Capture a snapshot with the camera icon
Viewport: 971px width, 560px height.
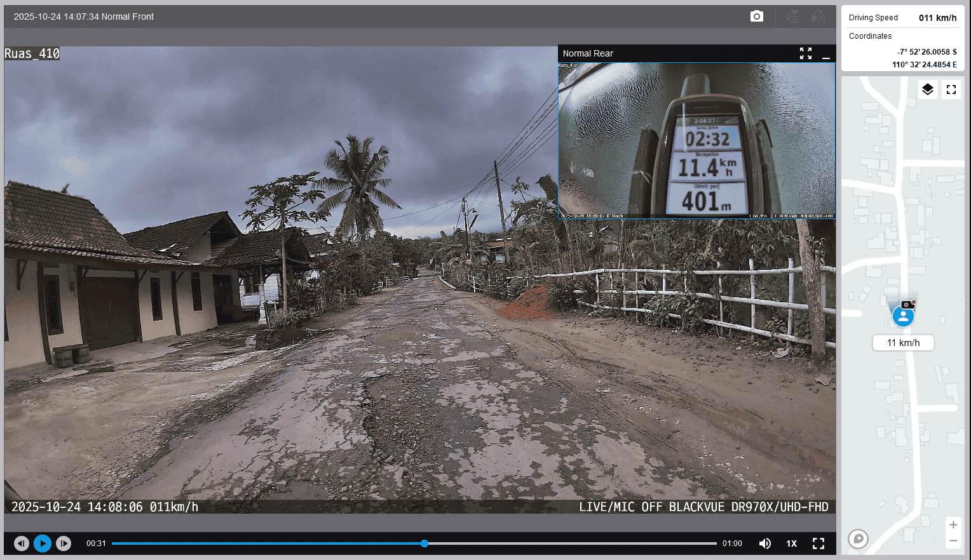pos(756,17)
